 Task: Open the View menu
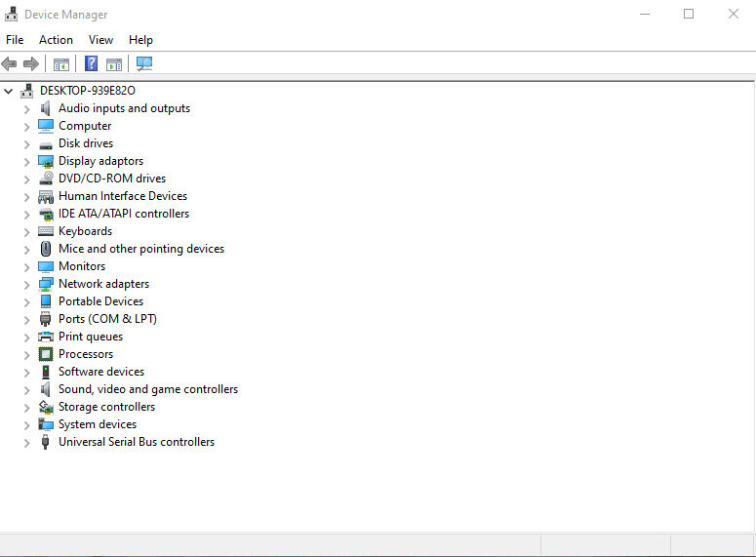click(x=100, y=40)
